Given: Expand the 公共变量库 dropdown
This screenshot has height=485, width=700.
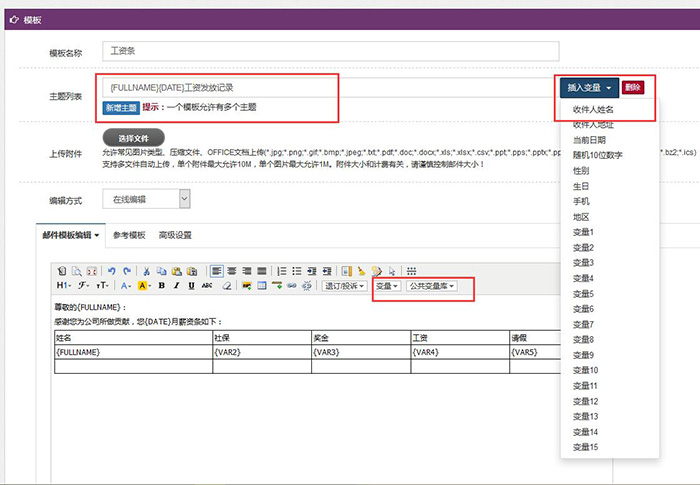Looking at the screenshot, I should pos(430,286).
